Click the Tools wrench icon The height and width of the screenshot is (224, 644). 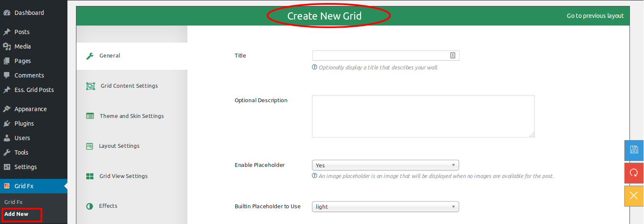click(x=7, y=152)
